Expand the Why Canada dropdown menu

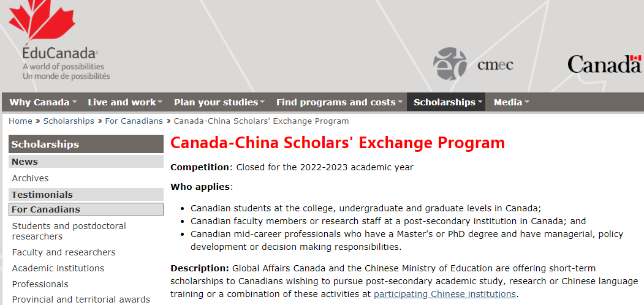[43, 102]
